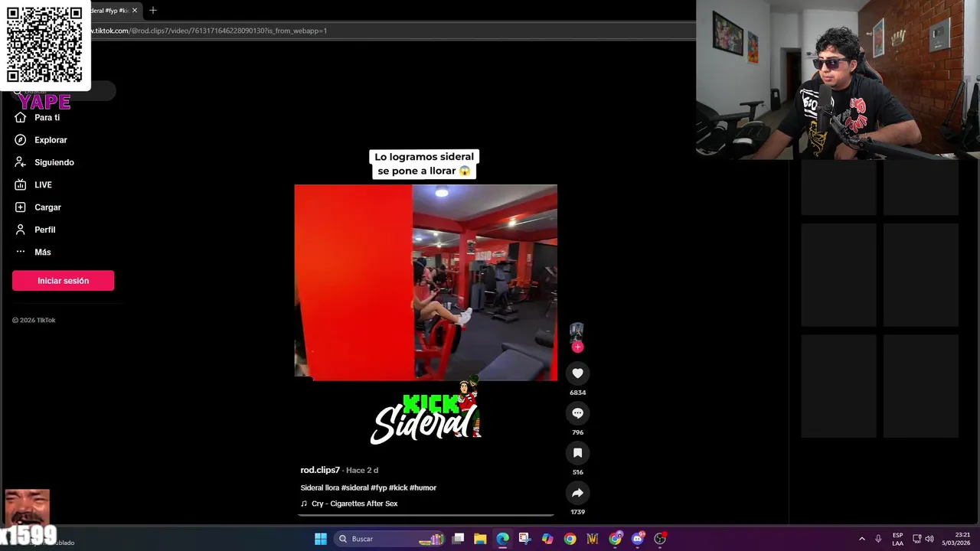Open the comments bubble icon

(x=577, y=413)
